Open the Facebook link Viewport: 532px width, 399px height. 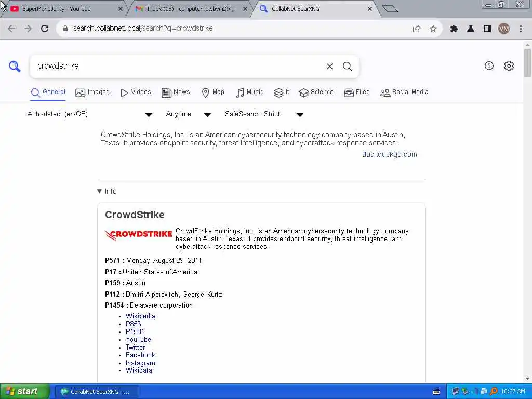point(140,355)
